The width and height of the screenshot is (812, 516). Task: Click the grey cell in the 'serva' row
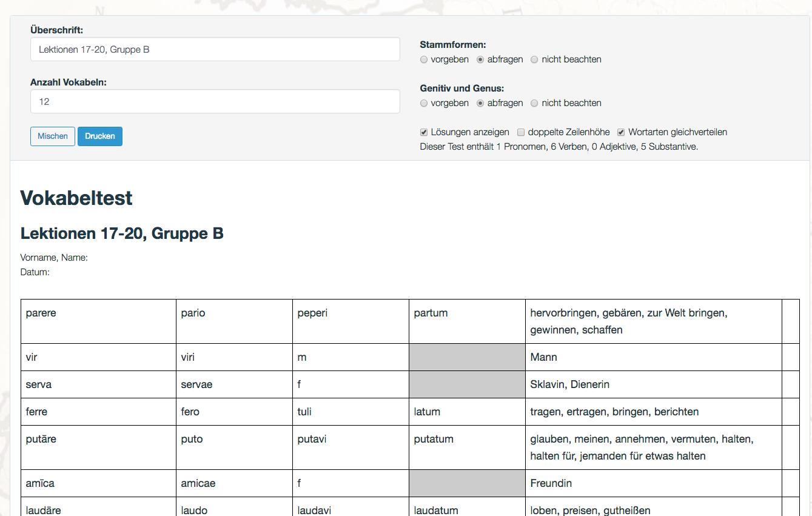467,384
